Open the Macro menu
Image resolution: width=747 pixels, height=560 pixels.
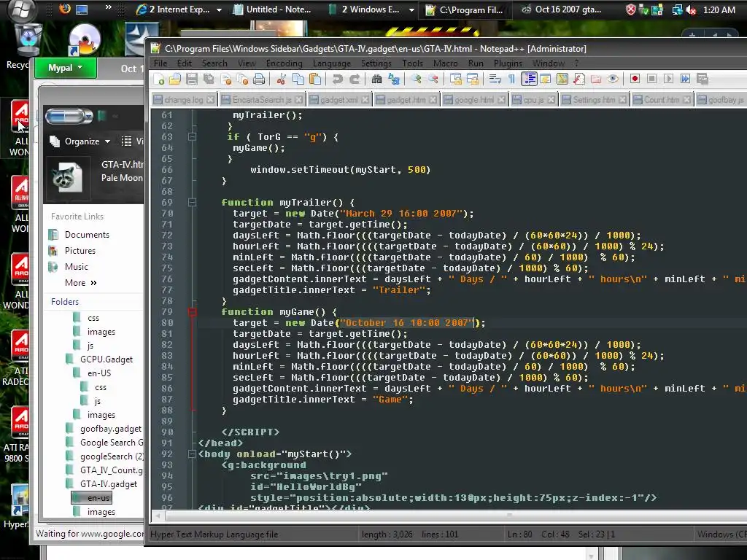coord(446,63)
